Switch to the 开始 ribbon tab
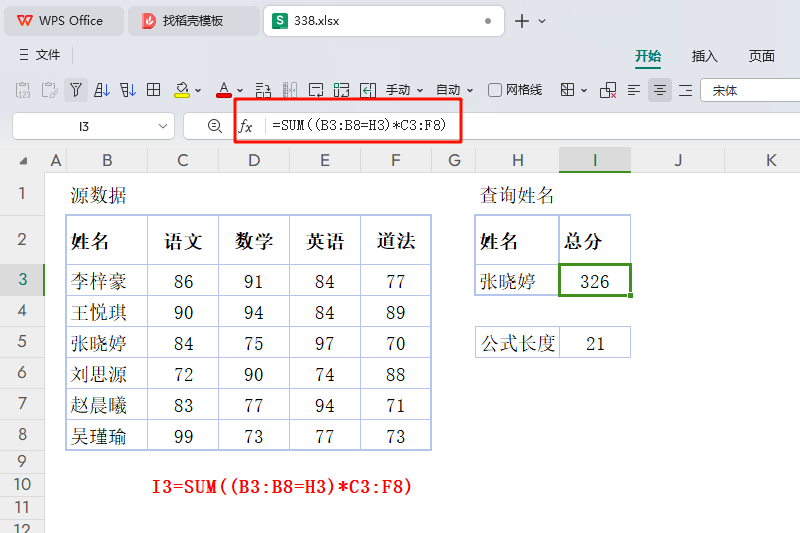800x533 pixels. tap(648, 56)
